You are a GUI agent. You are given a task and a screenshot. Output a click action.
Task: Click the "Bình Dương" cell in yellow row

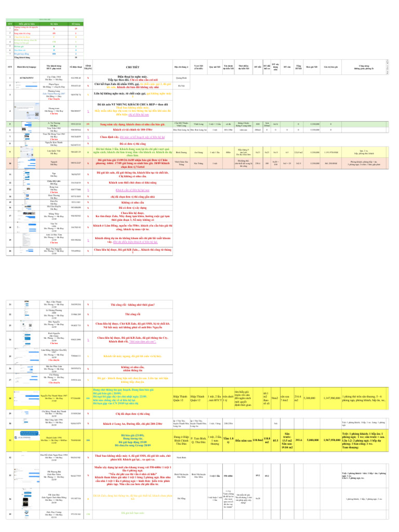pyautogui.click(x=181, y=152)
